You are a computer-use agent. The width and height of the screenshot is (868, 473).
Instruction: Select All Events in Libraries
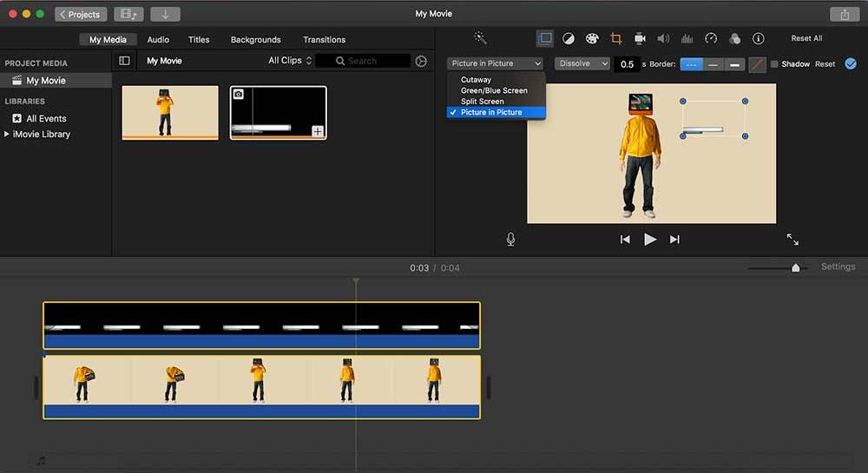click(x=47, y=118)
